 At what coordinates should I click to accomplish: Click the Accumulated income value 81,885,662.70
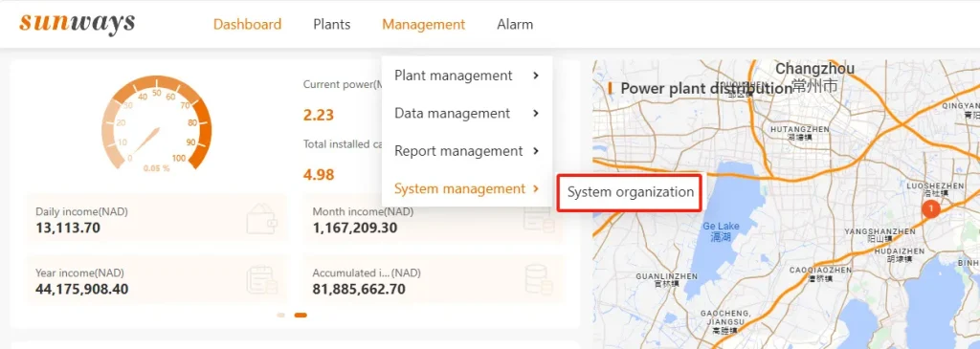pyautogui.click(x=359, y=289)
